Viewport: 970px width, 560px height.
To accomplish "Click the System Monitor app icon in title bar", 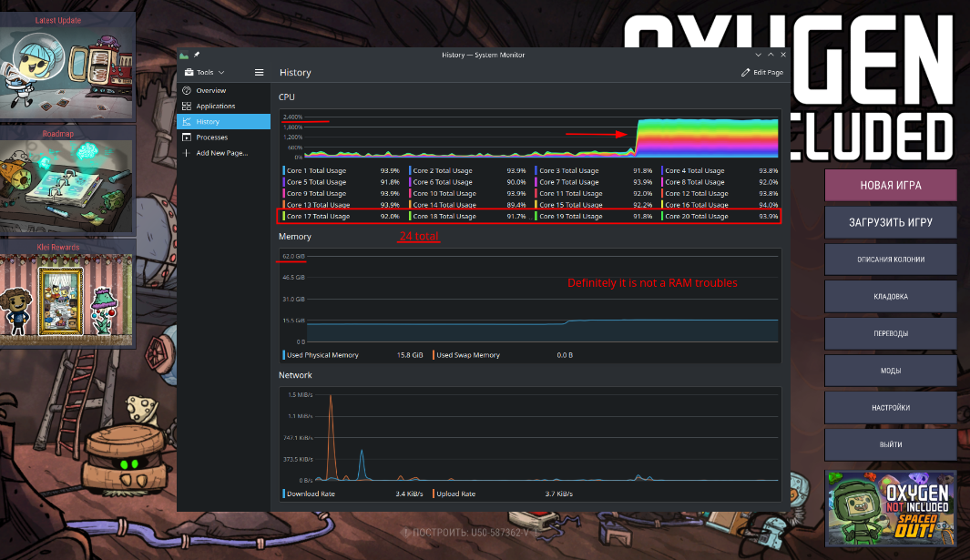I will 185,55.
